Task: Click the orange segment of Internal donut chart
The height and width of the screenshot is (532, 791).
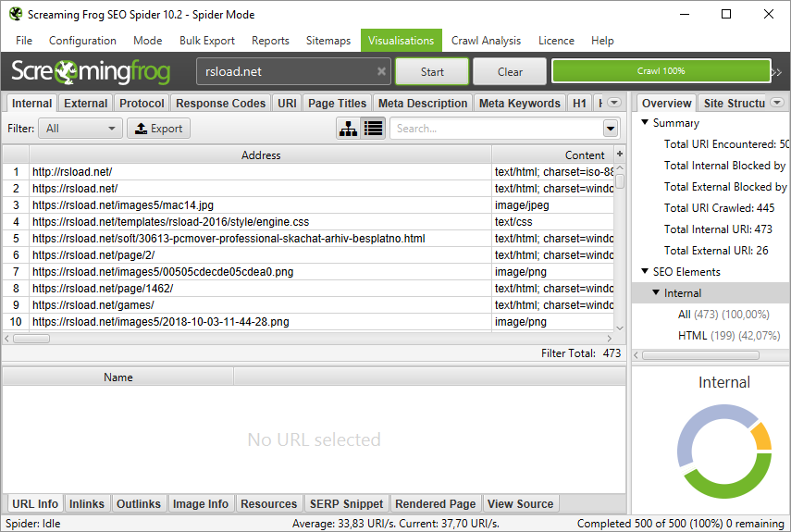Action: click(x=762, y=437)
